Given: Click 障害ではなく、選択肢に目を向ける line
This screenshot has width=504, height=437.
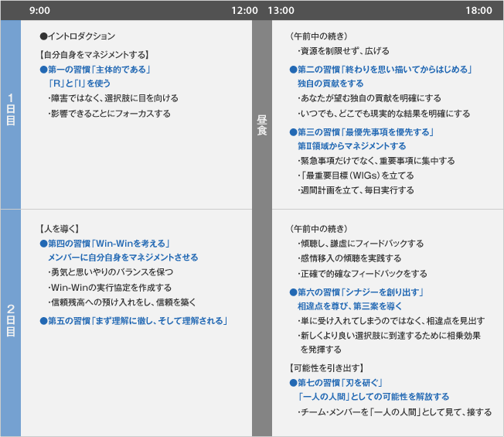Looking at the screenshot, I should pyautogui.click(x=113, y=98).
